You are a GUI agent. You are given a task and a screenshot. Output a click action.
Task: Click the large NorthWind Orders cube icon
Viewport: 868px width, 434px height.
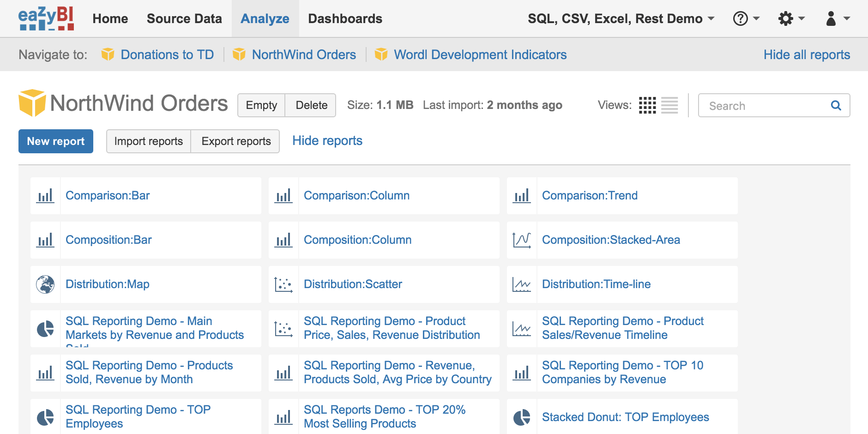(x=32, y=103)
